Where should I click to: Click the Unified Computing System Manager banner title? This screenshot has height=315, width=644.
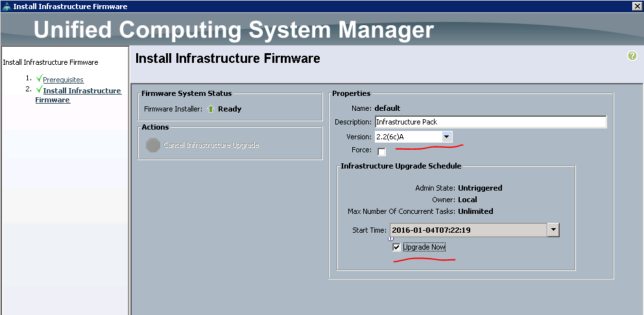tap(233, 30)
